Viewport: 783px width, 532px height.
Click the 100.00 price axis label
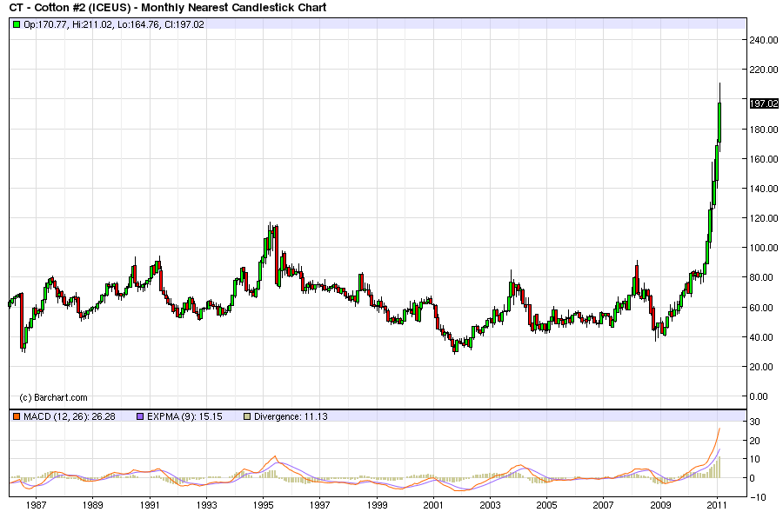point(764,248)
